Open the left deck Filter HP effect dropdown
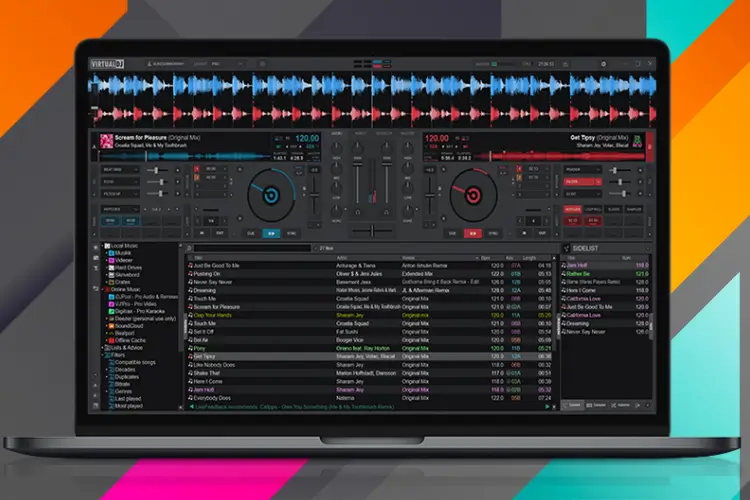The image size is (750, 500). [120, 194]
